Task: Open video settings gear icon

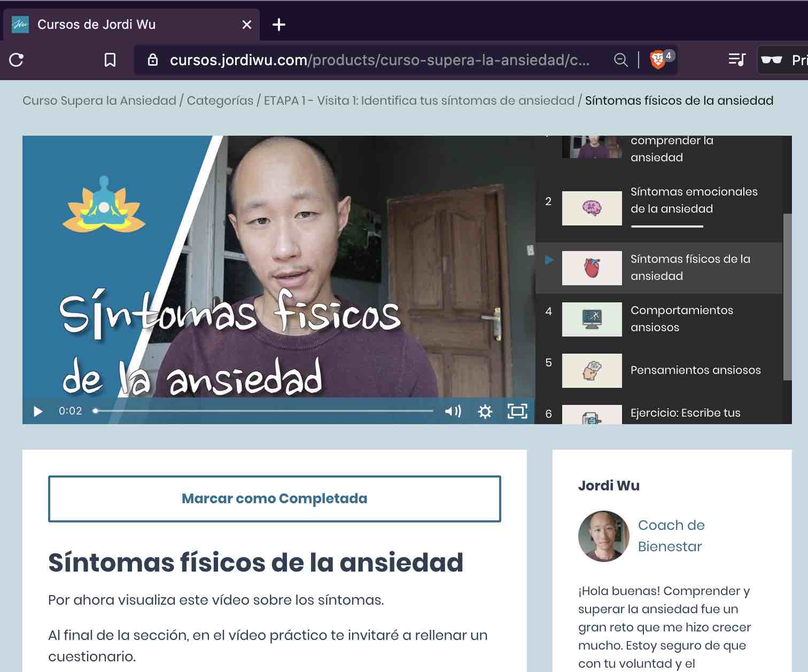Action: (485, 411)
